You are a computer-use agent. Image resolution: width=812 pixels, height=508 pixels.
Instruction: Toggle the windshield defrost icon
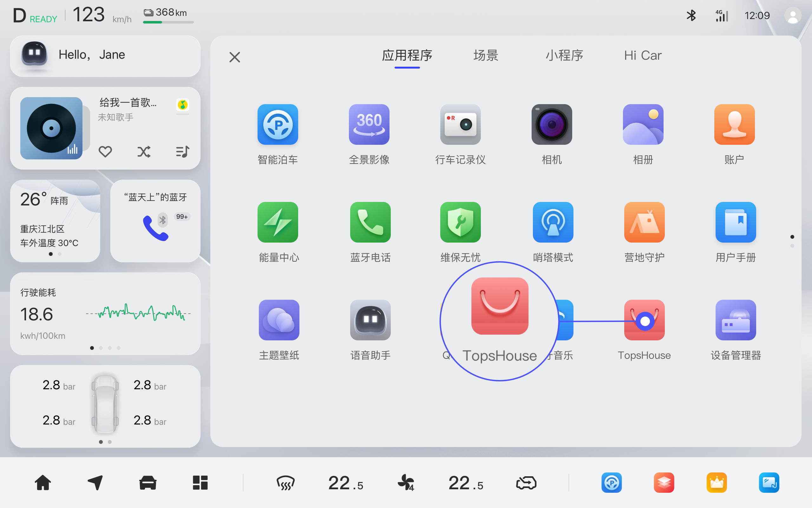click(285, 483)
